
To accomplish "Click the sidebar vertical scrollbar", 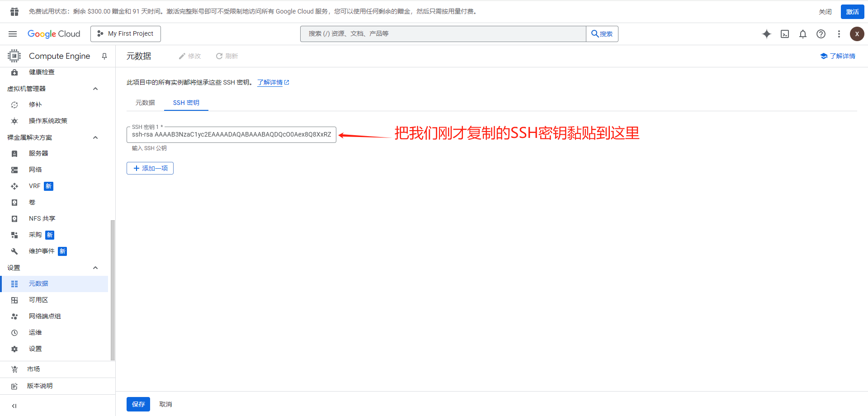I will 113,289.
